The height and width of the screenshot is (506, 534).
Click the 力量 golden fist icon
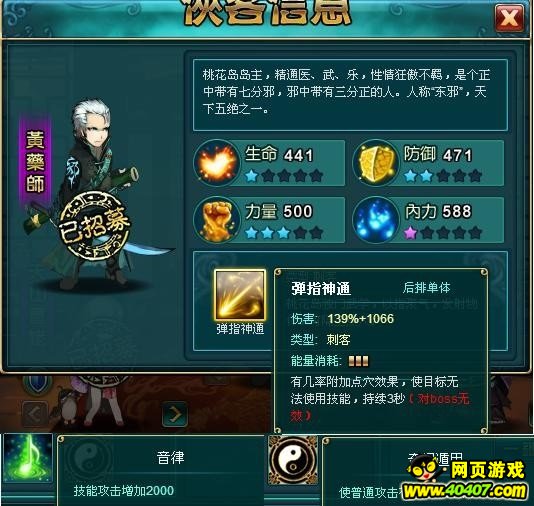click(217, 220)
